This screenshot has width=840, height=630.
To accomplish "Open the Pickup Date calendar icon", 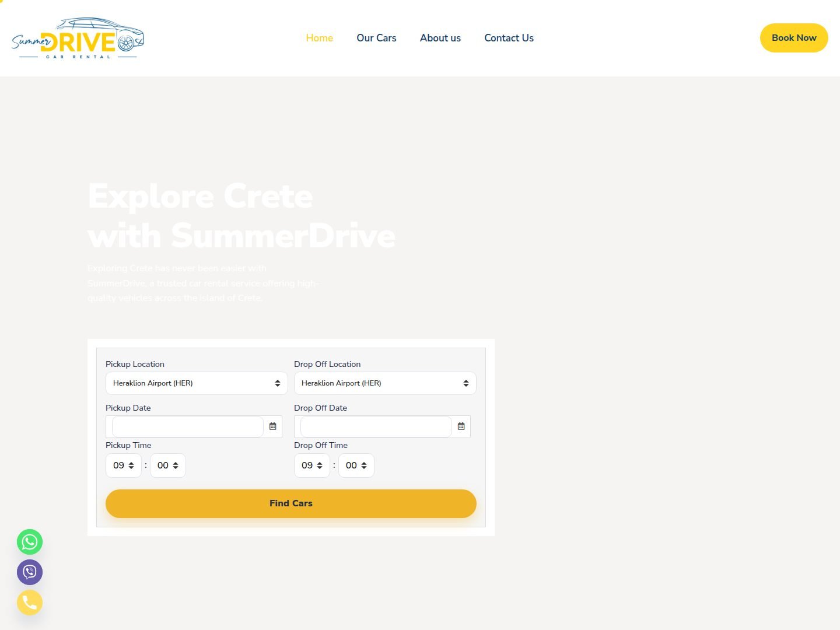I will pos(272,426).
